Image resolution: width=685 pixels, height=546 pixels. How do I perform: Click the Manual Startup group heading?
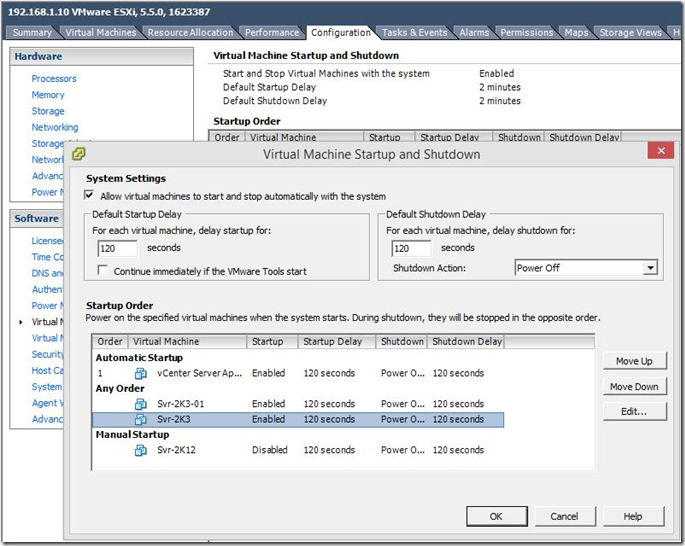(132, 435)
